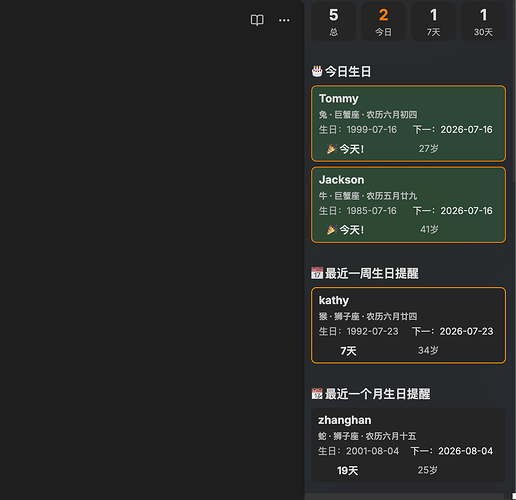Click the name kathy
516x500 pixels.
tap(334, 301)
